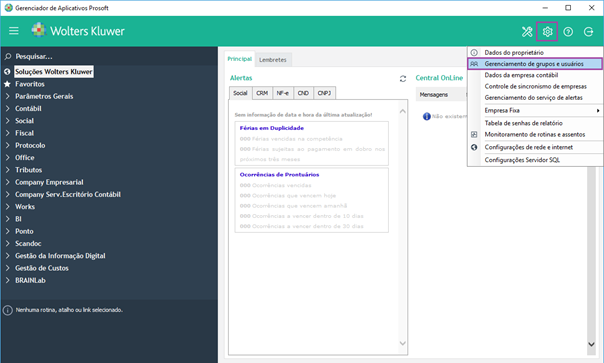Viewport: 604px width, 363px height.
Task: Choose Configurações de rede e internet
Action: [535, 147]
